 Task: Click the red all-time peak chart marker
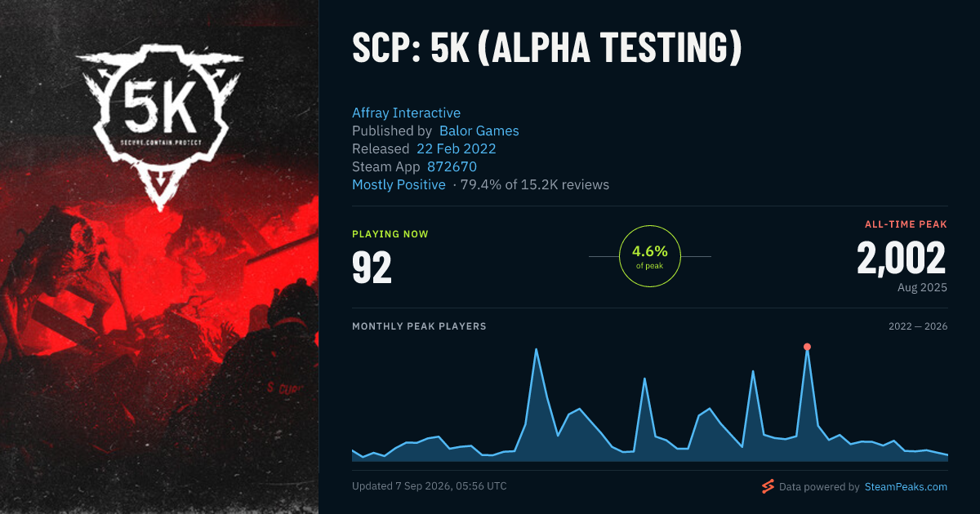(x=807, y=347)
